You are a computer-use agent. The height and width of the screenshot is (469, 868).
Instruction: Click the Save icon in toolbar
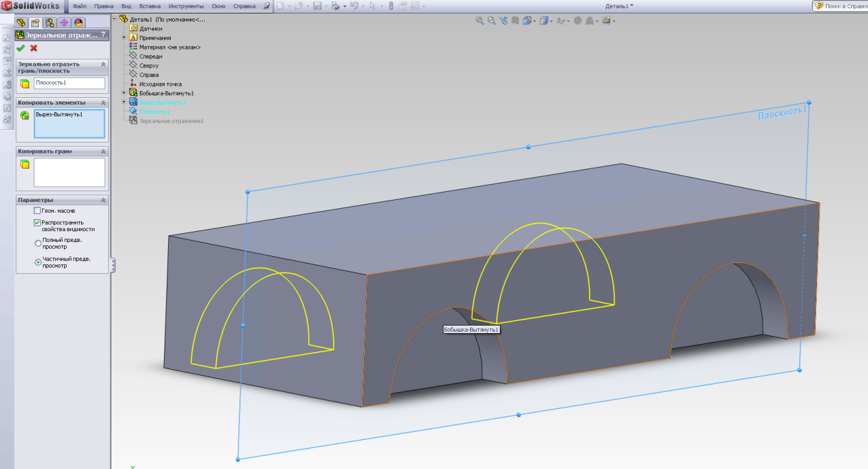click(317, 5)
